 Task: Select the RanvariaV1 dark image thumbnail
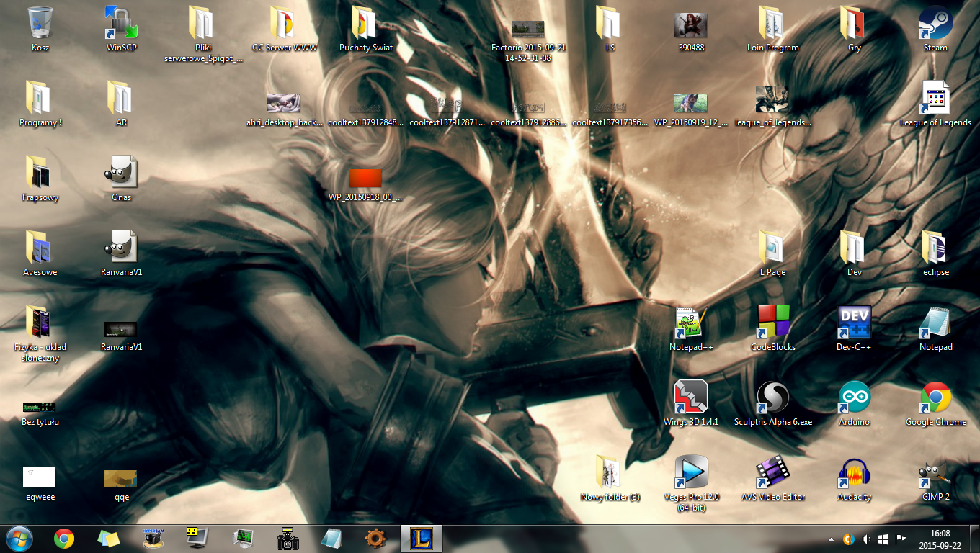click(x=120, y=329)
